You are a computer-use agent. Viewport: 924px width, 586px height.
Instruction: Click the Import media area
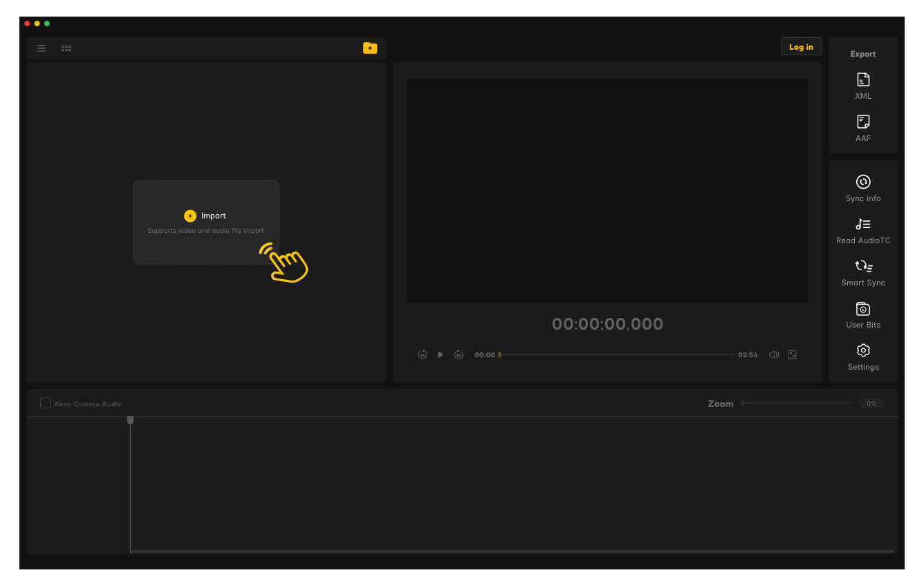(x=206, y=222)
